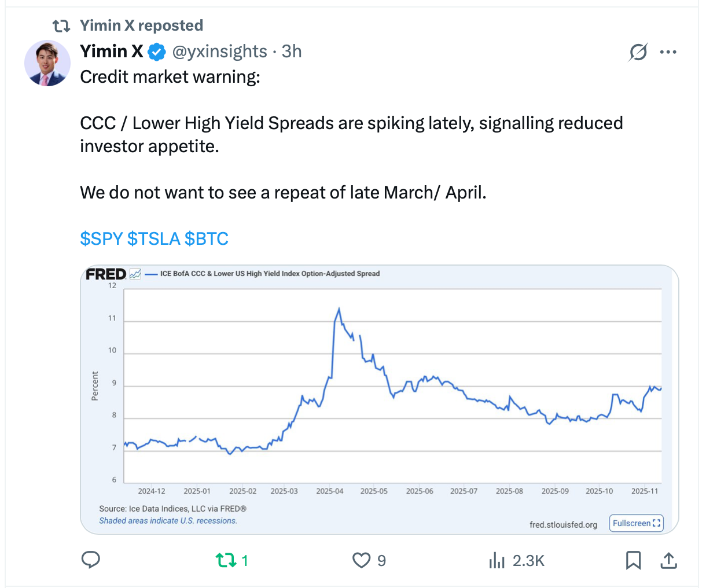Click the share upload icon
This screenshot has width=706, height=588.
tap(668, 560)
